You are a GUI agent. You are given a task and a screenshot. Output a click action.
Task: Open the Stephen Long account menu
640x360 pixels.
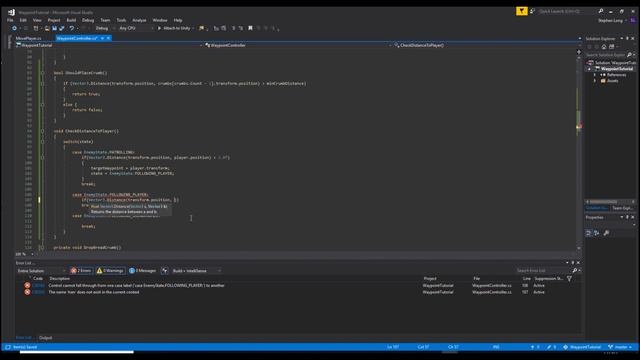612,20
